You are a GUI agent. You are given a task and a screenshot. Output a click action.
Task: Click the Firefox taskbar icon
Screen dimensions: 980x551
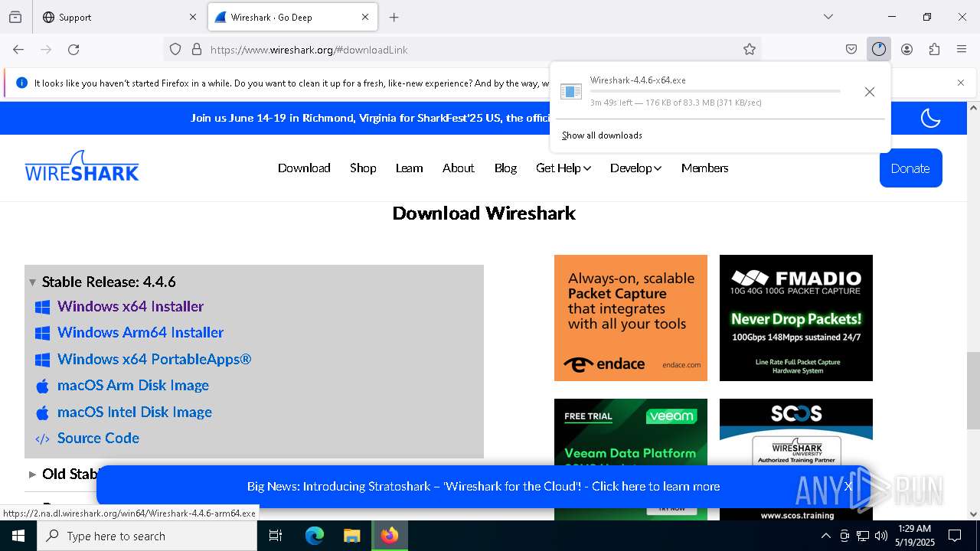click(390, 536)
